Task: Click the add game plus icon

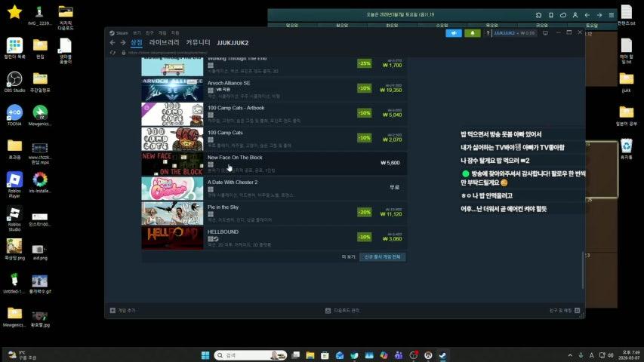Action: coord(112,310)
